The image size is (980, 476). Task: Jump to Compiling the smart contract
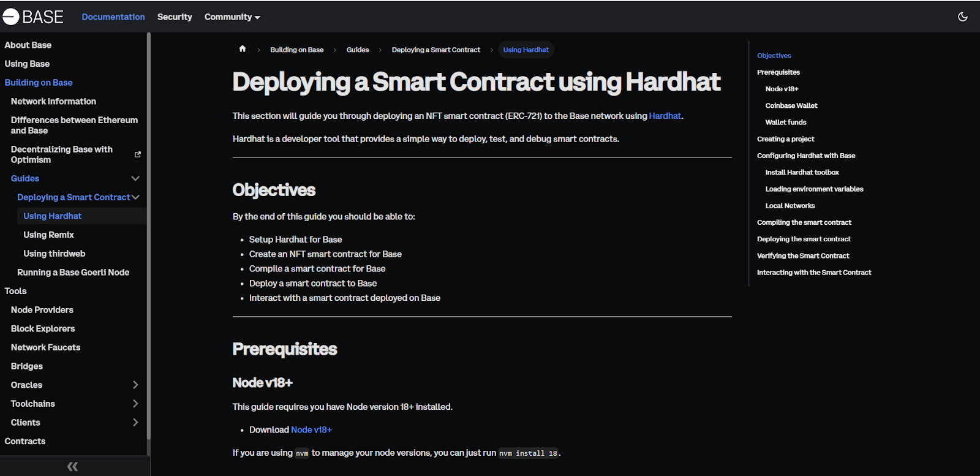pyautogui.click(x=804, y=222)
